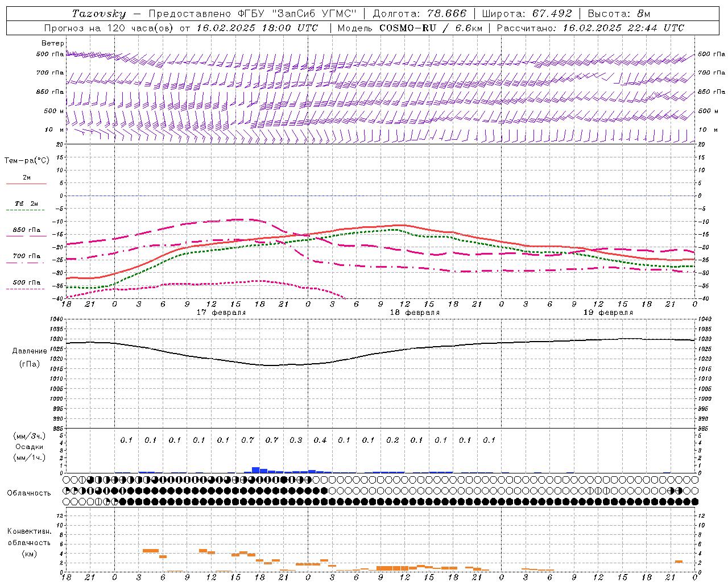This screenshot has width=728, height=582.
Task: Click the "(мм/3ч.)" precipitation unit label
Action: pyautogui.click(x=30, y=436)
